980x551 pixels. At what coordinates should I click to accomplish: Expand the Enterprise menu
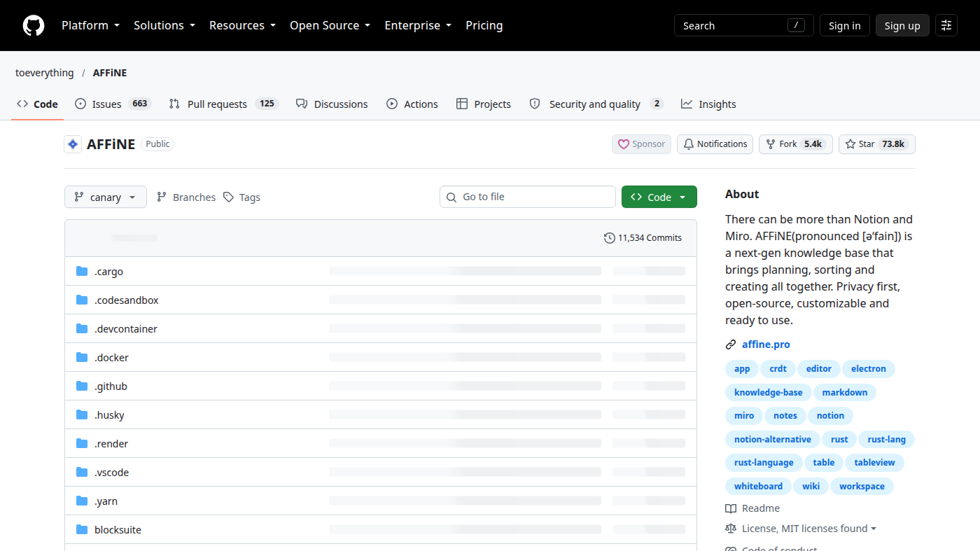click(418, 25)
